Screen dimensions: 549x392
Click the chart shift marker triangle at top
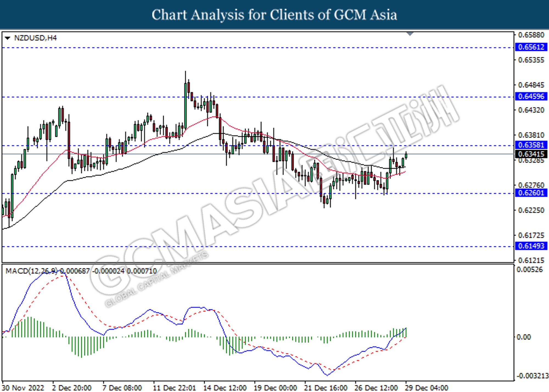click(x=410, y=34)
